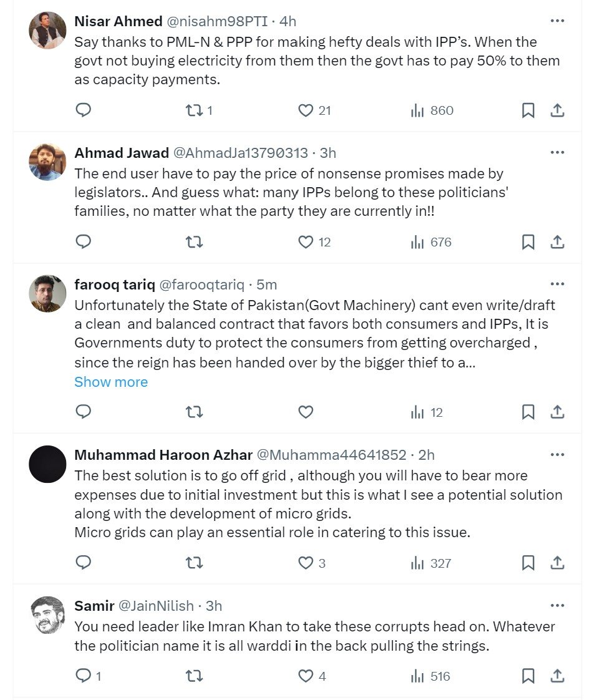Image resolution: width=591 pixels, height=700 pixels.
Task: Reply to Samir's tweet
Action: [x=83, y=676]
